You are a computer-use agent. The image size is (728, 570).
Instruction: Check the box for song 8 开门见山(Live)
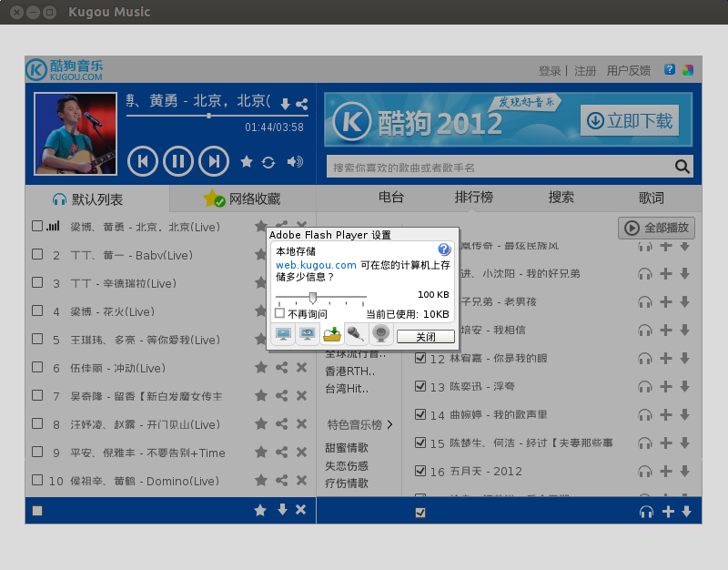coord(37,423)
